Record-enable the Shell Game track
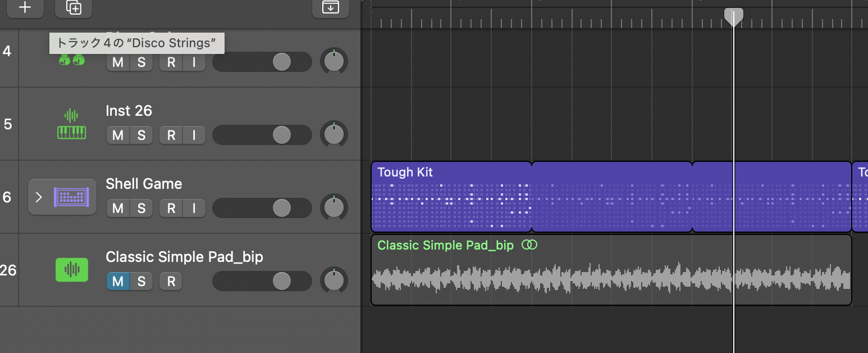Image resolution: width=868 pixels, height=353 pixels. coord(171,208)
